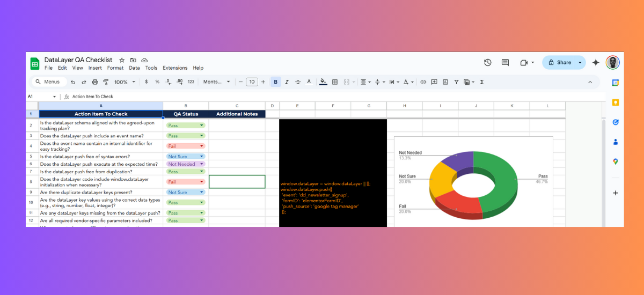Open more number formats 123 menu
The width and height of the screenshot is (644, 295).
click(191, 82)
